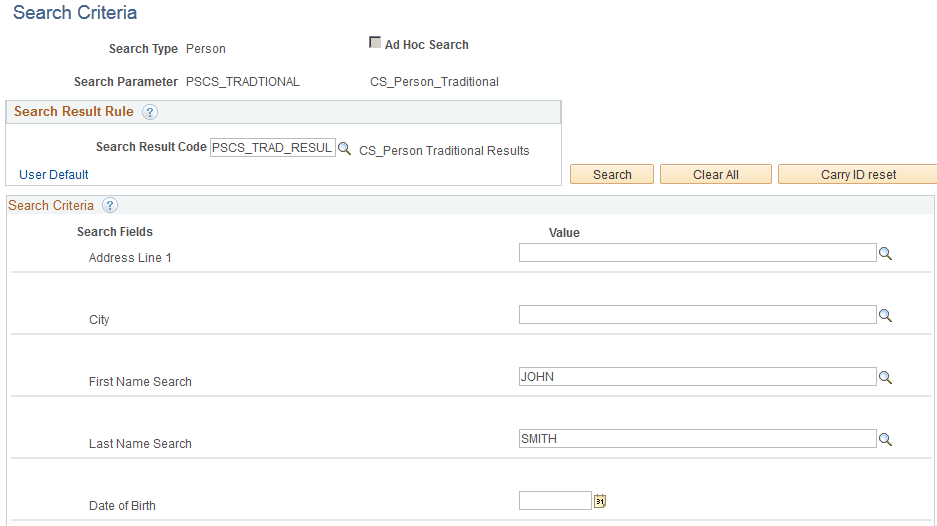The height and width of the screenshot is (526, 937).
Task: Click the Search Result Code input field
Action: click(x=272, y=147)
